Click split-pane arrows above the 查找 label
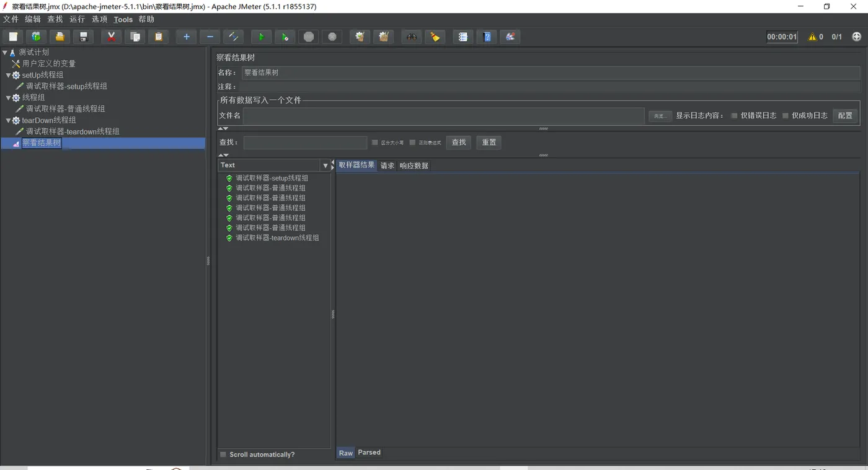Viewport: 868px width, 470px height. pos(223,129)
